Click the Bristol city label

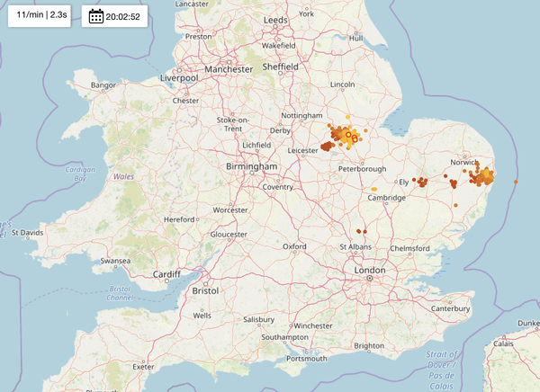tap(205, 290)
